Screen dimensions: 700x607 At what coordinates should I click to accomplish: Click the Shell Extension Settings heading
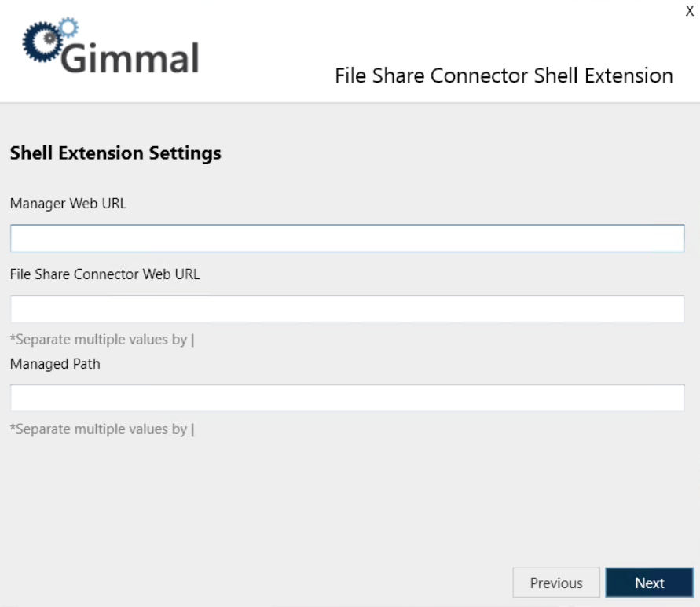pos(115,153)
